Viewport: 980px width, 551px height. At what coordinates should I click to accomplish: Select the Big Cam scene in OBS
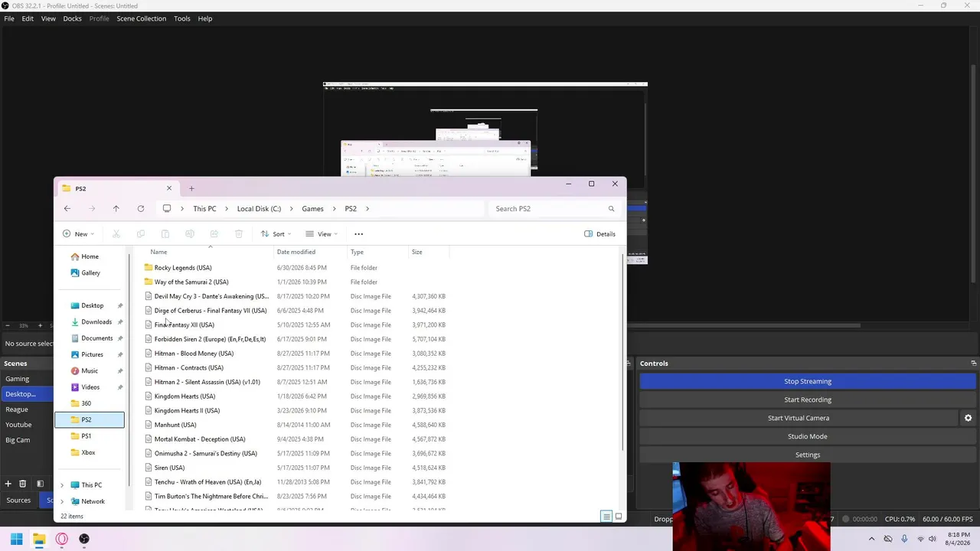18,440
